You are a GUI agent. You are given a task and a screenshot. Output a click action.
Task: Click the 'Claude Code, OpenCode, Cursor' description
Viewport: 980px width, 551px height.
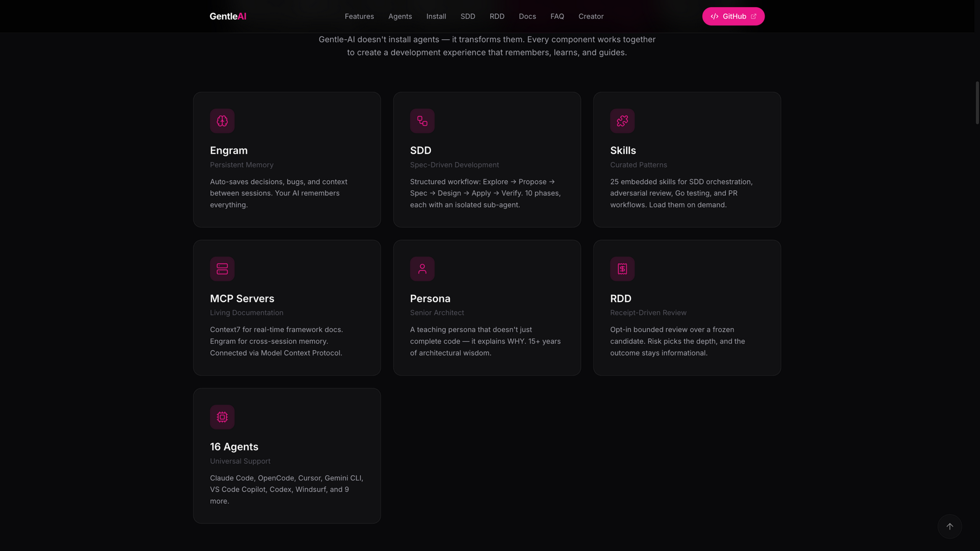pos(286,490)
